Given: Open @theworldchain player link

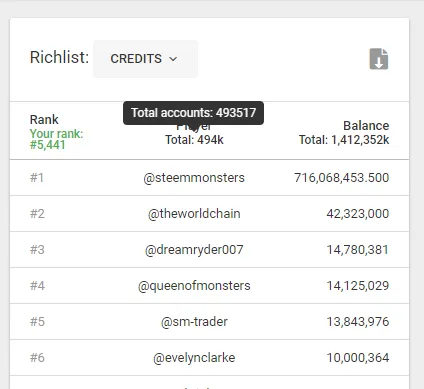Looking at the screenshot, I should [194, 214].
